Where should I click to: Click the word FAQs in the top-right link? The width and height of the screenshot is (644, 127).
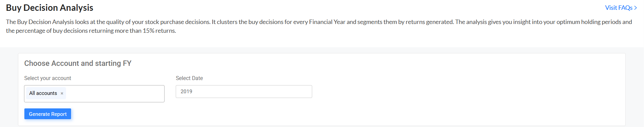click(x=626, y=8)
